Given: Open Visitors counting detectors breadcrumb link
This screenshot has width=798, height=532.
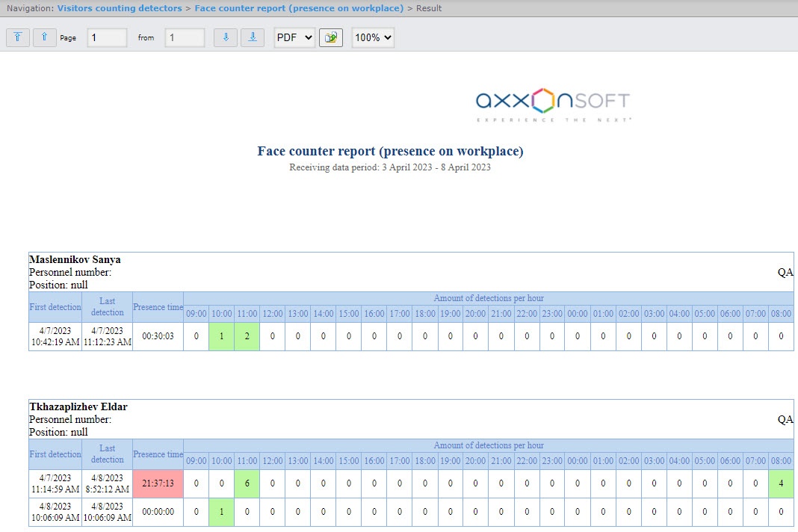Looking at the screenshot, I should coord(120,8).
